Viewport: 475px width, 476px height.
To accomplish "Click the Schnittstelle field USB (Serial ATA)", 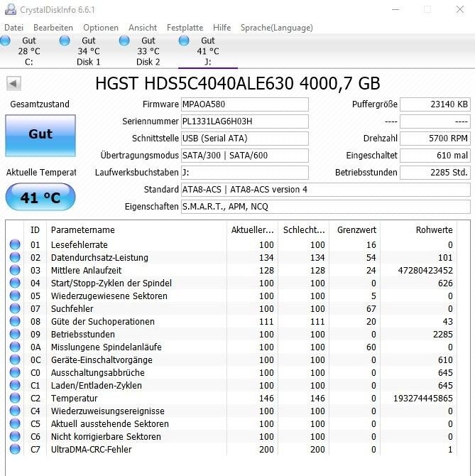I will (x=245, y=138).
